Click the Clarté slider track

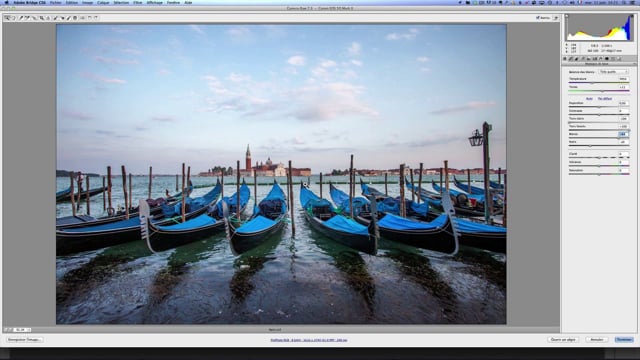(599, 158)
